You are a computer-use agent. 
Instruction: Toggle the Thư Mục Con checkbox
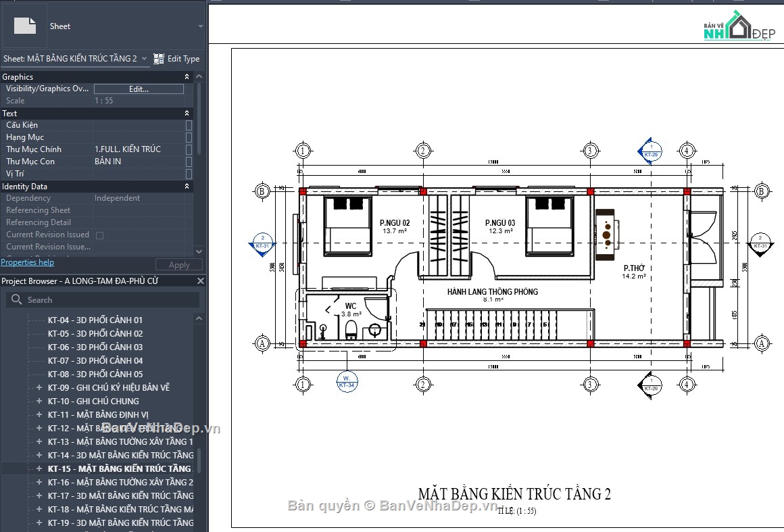pos(189,162)
